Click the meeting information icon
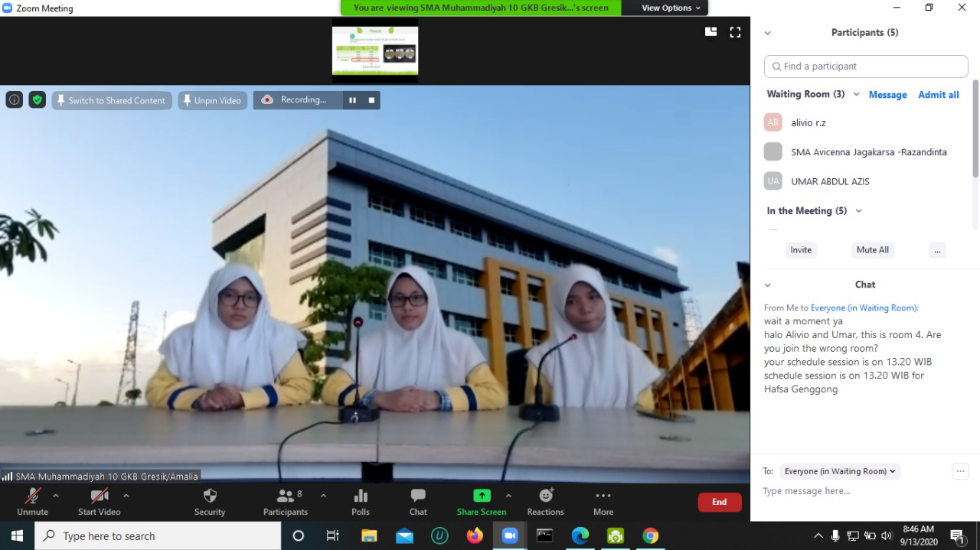 14,100
